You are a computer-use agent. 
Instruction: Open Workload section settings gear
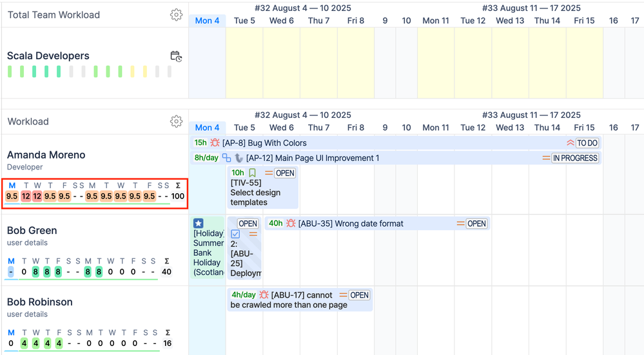pyautogui.click(x=176, y=122)
